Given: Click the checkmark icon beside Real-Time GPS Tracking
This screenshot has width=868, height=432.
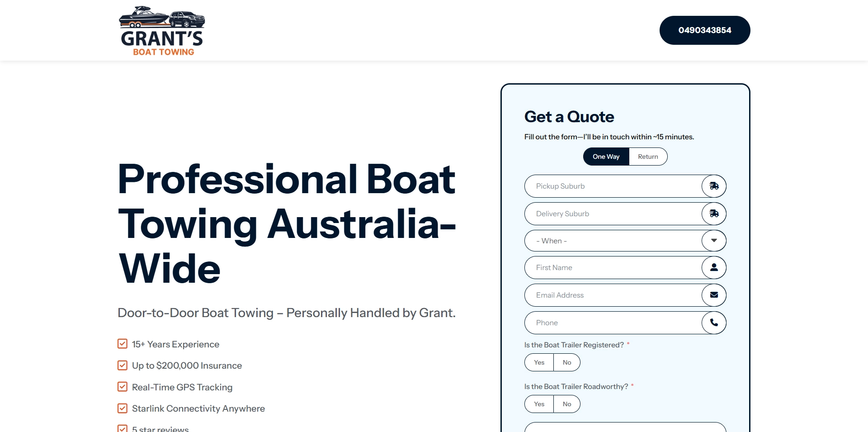Looking at the screenshot, I should (122, 387).
